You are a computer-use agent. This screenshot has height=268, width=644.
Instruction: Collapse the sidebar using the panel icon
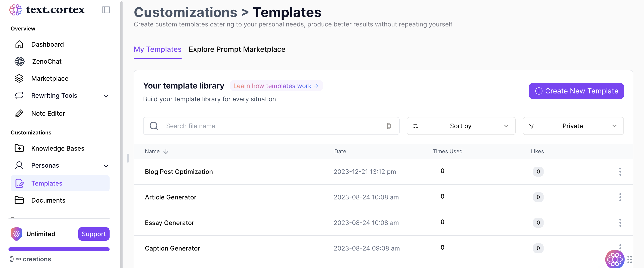(x=106, y=10)
